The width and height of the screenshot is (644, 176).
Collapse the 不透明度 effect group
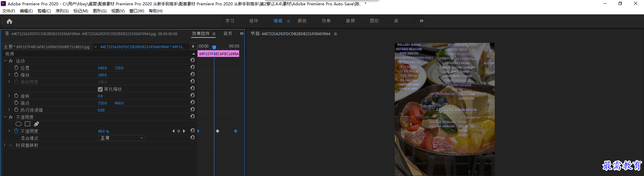[x=5, y=117]
